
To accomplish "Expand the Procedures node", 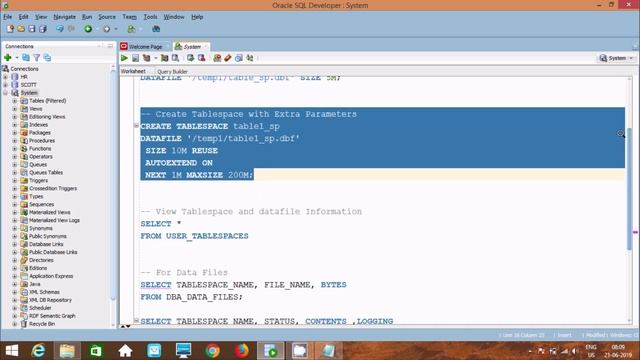I will (15, 140).
